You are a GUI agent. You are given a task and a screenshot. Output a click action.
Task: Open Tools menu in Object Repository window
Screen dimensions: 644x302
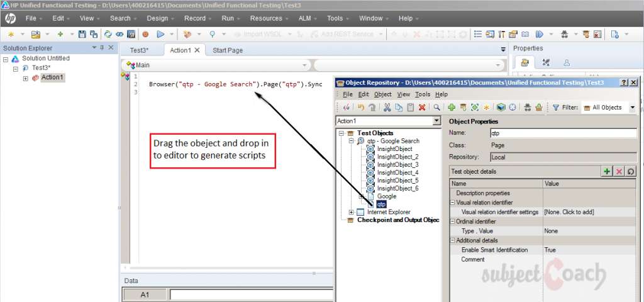click(x=423, y=94)
